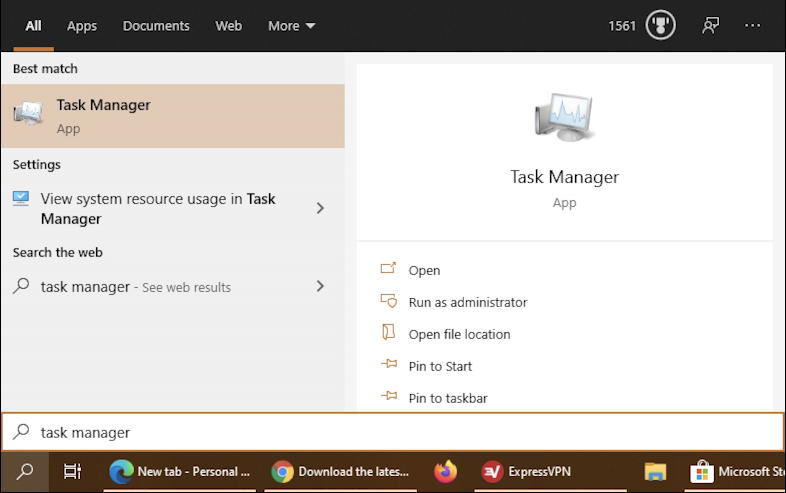Viewport: 786px width, 493px height.
Task: Switch to the Apps tab
Action: (82, 26)
